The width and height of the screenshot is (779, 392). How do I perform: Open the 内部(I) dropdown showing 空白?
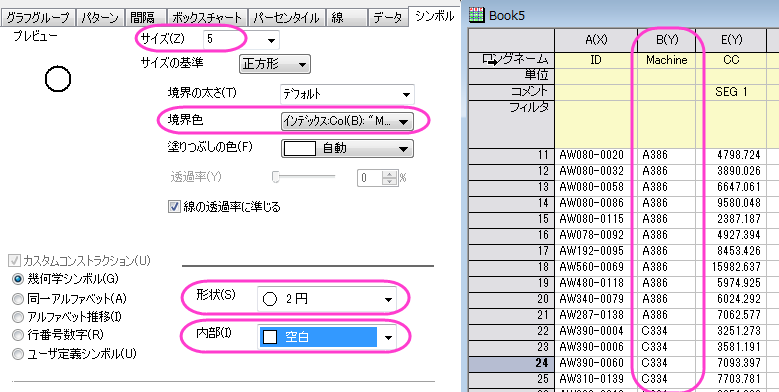click(x=327, y=337)
